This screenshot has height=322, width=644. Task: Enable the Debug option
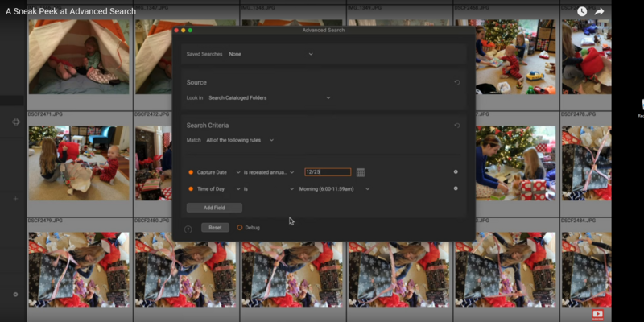pyautogui.click(x=240, y=228)
